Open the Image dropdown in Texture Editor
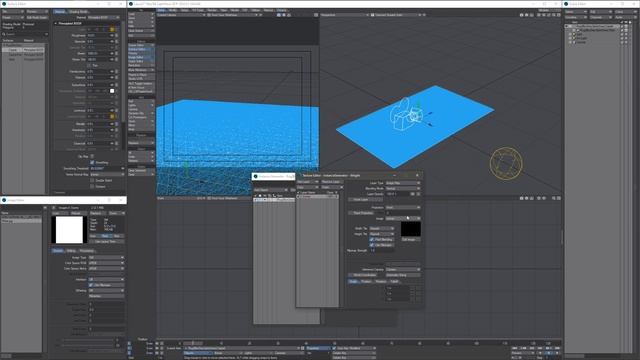 tap(403, 218)
